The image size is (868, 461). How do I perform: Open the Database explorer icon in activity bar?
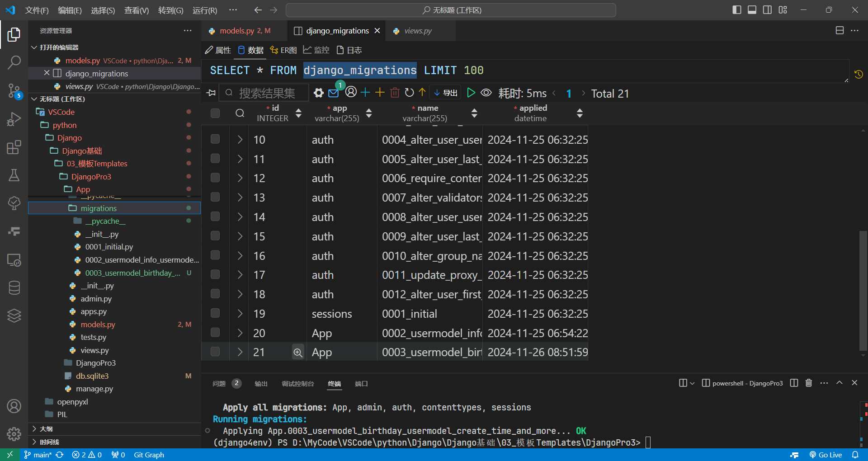click(14, 287)
